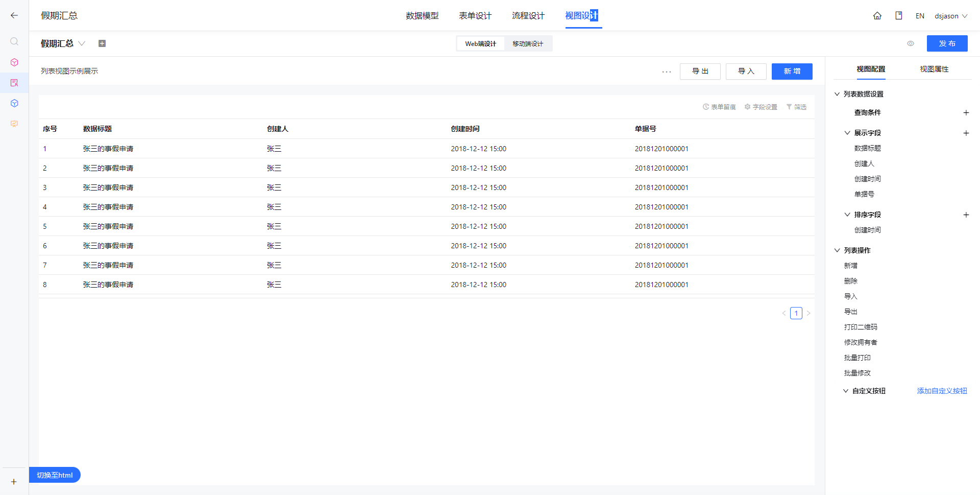
Task: Select the pink cube icon in the sidebar
Action: coord(14,62)
